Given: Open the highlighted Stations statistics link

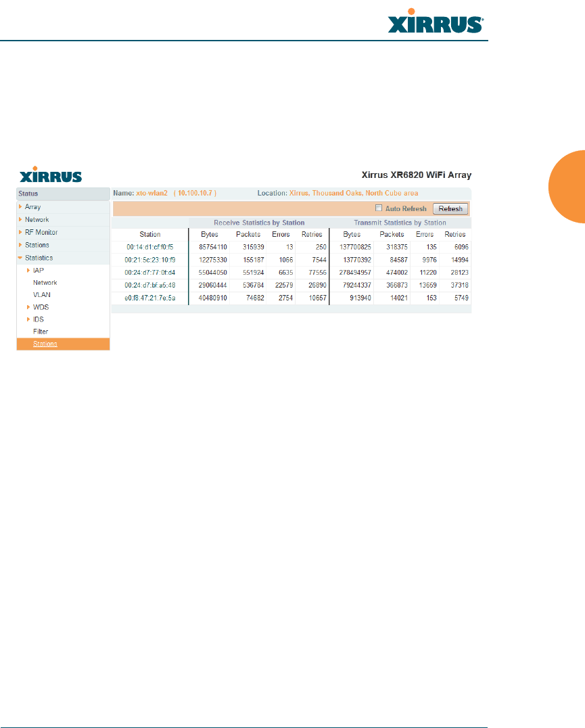Looking at the screenshot, I should coord(45,344).
